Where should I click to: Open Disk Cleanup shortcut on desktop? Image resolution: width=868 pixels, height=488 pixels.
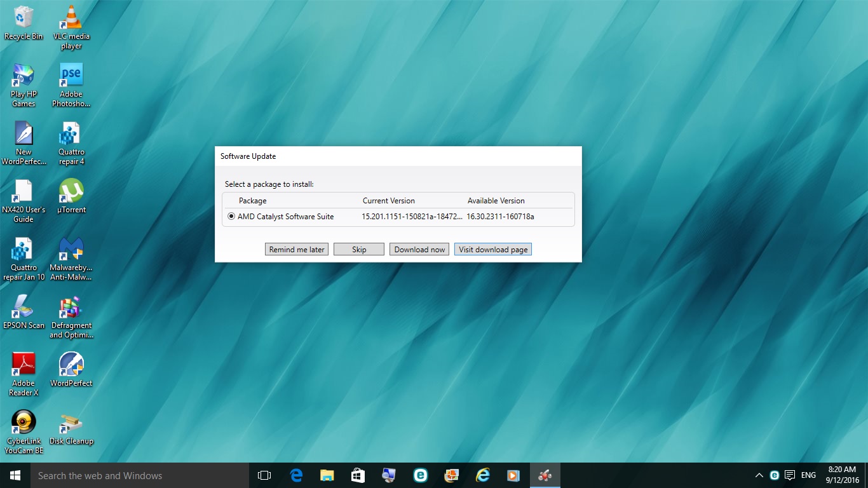point(71,429)
